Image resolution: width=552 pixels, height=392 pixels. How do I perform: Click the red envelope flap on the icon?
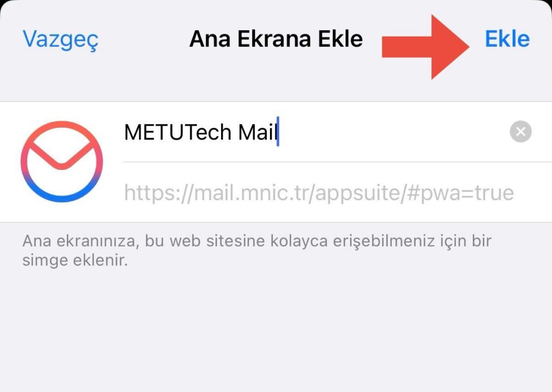click(61, 154)
